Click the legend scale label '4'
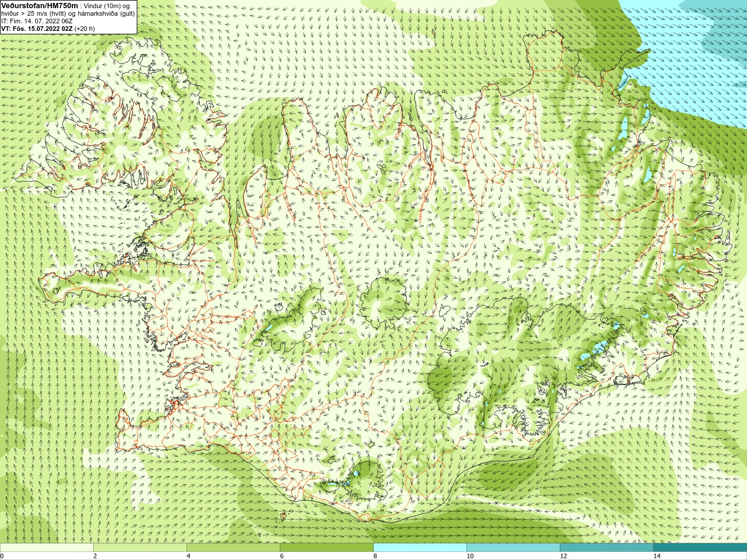 click(x=189, y=556)
